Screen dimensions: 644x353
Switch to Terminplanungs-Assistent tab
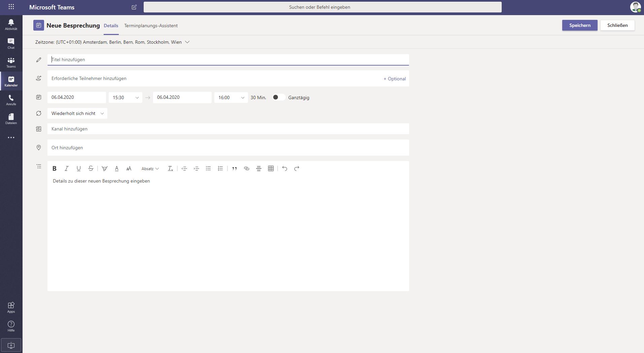(x=151, y=26)
